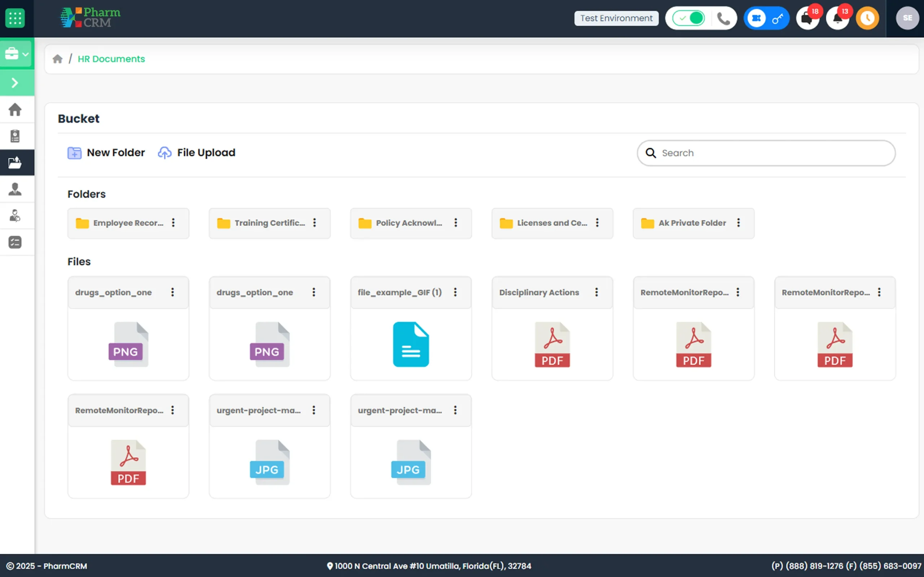Open the file_example_GIF (1) file thumbnail
924x577 pixels.
(411, 344)
